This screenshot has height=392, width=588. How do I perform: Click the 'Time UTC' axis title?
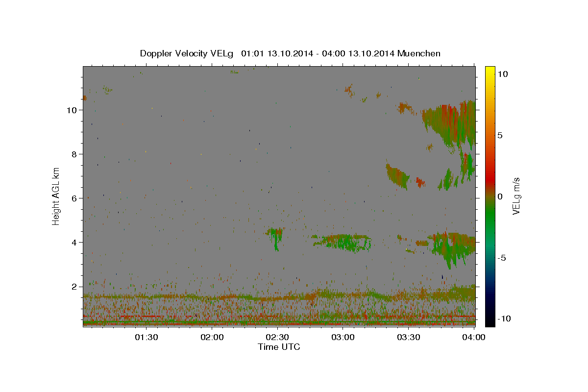279,347
